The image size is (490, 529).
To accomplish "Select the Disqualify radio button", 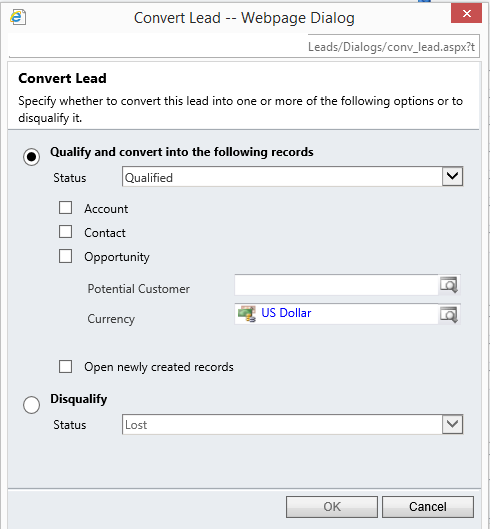I will [31, 405].
